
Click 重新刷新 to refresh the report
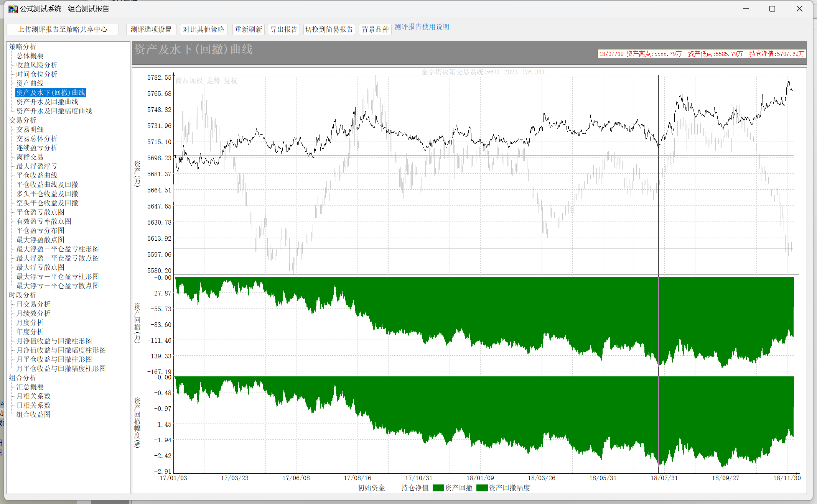[x=249, y=30]
